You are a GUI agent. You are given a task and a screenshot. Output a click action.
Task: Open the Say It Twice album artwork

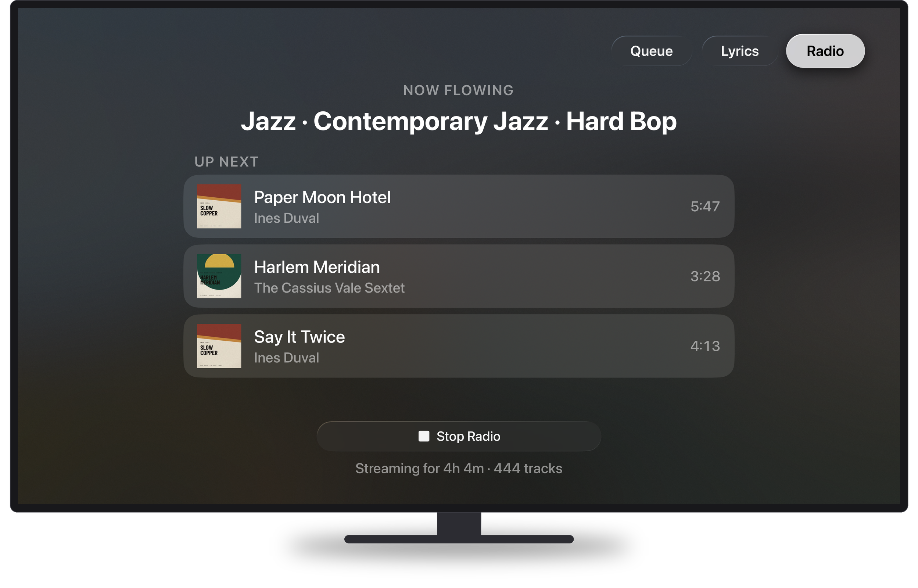219,346
